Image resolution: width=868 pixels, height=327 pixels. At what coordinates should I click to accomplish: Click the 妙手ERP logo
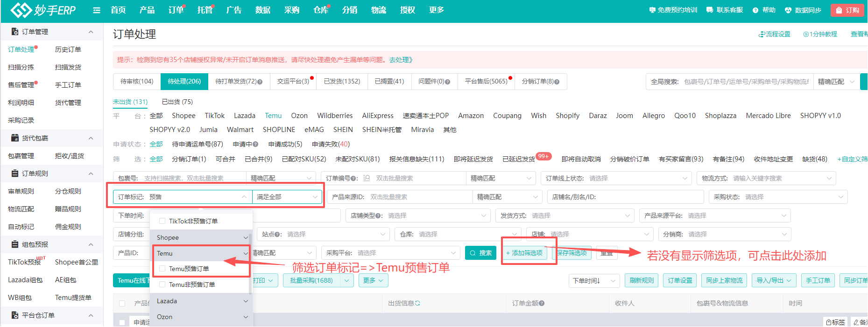click(x=43, y=10)
